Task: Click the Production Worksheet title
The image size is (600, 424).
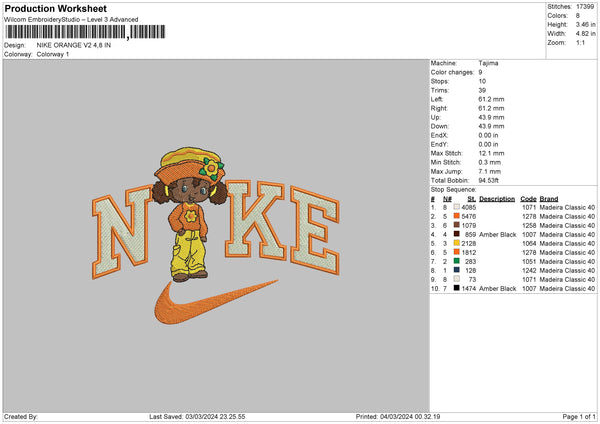Action: click(55, 8)
